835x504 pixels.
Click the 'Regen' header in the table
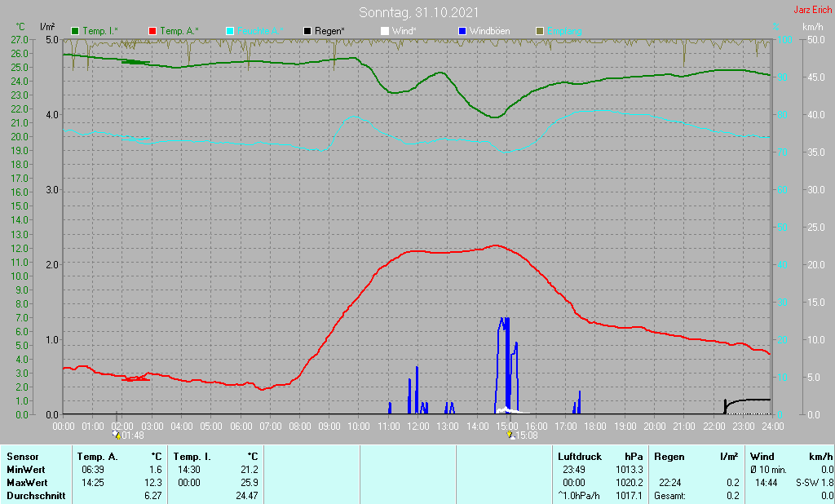point(669,457)
